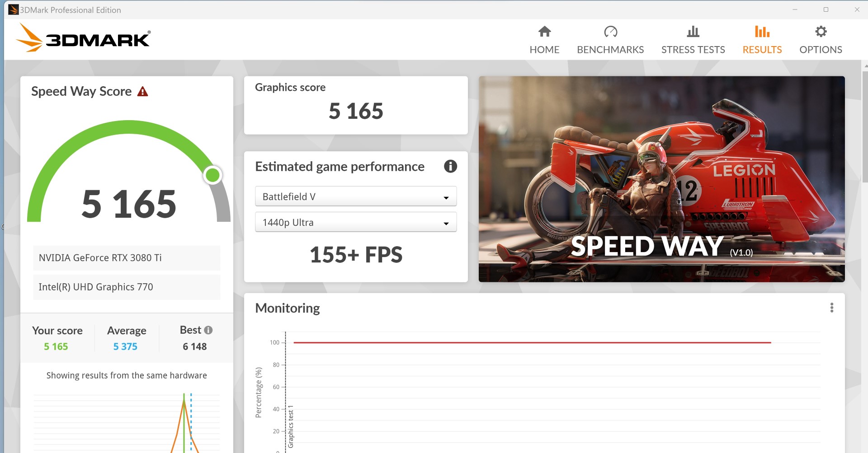Click the Speed Way Score warning triangle
Image resolution: width=868 pixels, height=453 pixels.
pos(142,92)
